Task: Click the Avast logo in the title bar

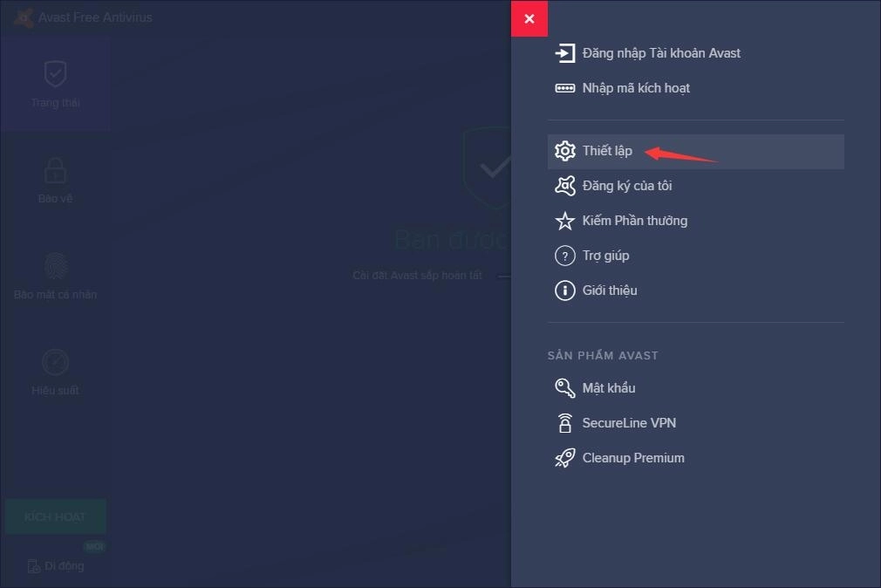Action: click(22, 17)
